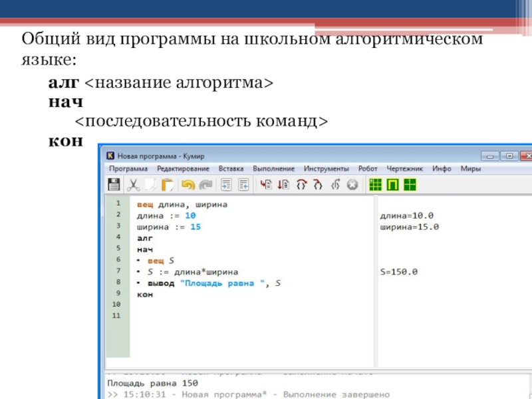This screenshot has width=532, height=399.
Task: Open the Инфо menu
Action: pyautogui.click(x=442, y=169)
